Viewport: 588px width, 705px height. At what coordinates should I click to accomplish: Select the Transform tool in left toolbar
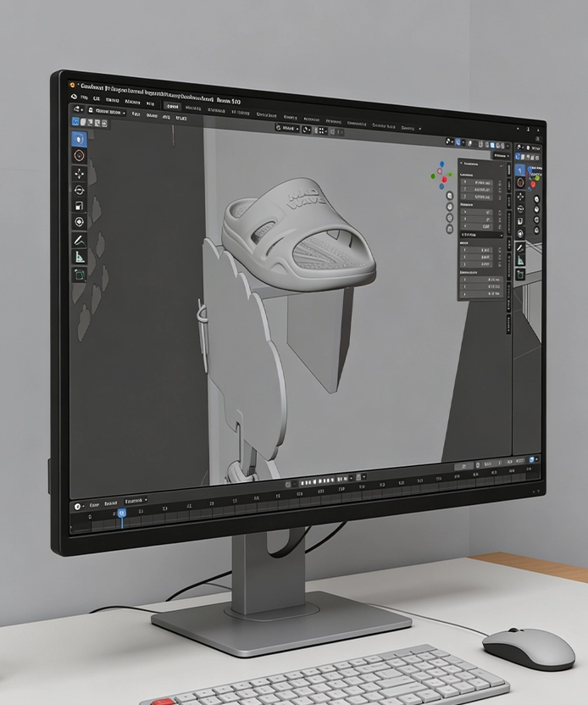(80, 222)
